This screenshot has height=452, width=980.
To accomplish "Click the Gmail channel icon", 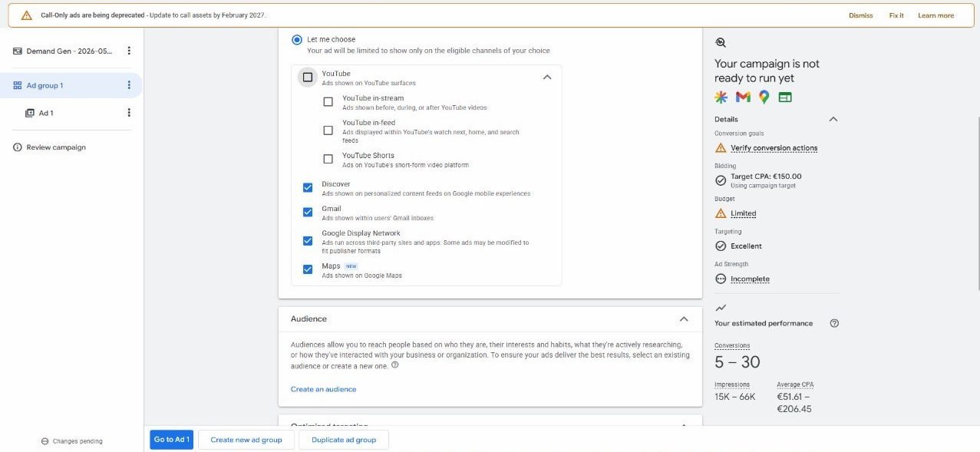I will point(743,97).
